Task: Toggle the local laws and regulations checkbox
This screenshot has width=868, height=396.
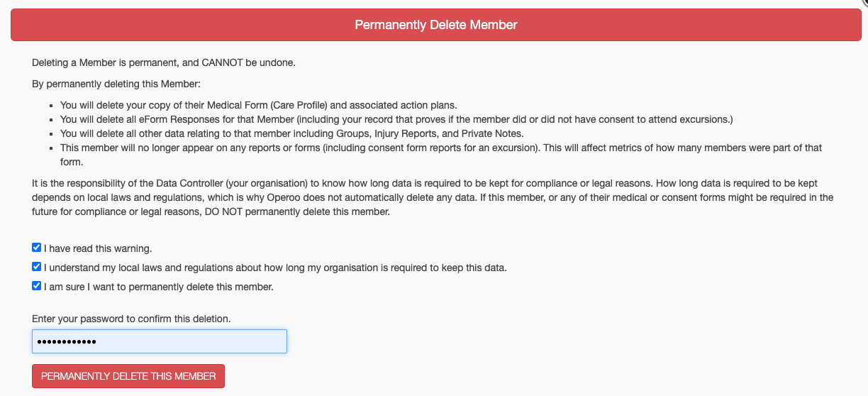Action: 36,267
